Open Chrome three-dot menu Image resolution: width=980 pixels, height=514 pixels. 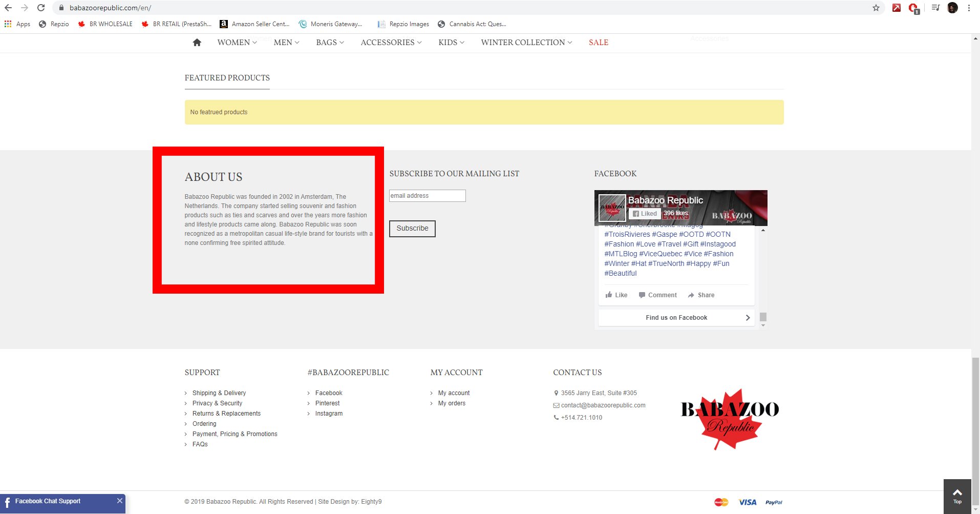pos(969,8)
